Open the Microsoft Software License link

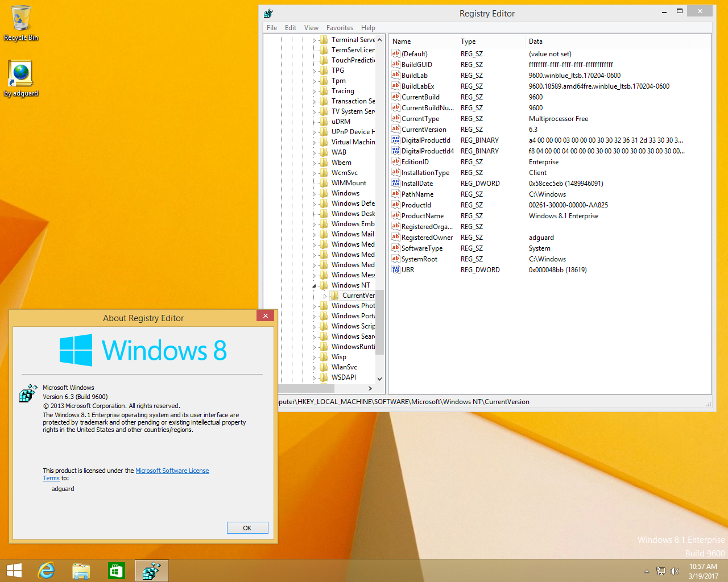click(172, 471)
